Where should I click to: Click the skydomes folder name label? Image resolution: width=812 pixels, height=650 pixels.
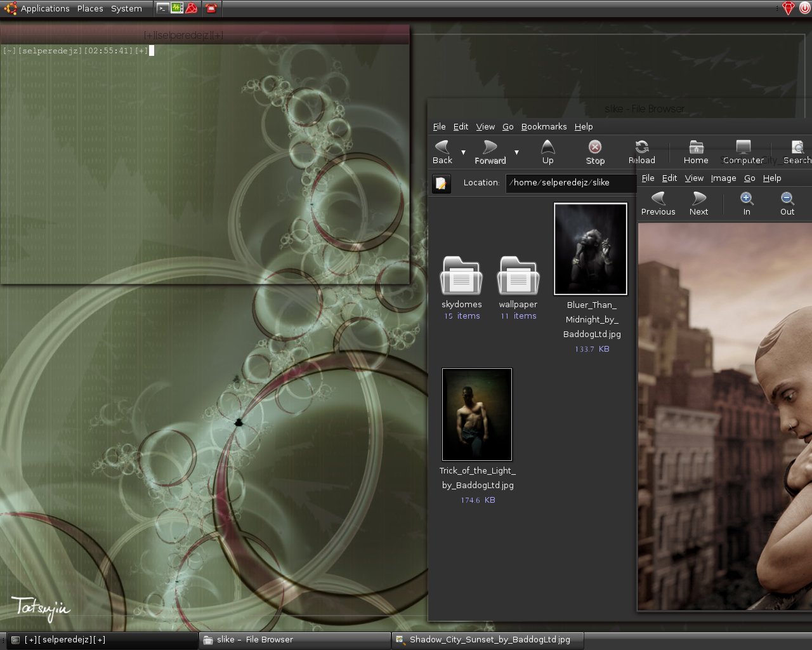(462, 305)
